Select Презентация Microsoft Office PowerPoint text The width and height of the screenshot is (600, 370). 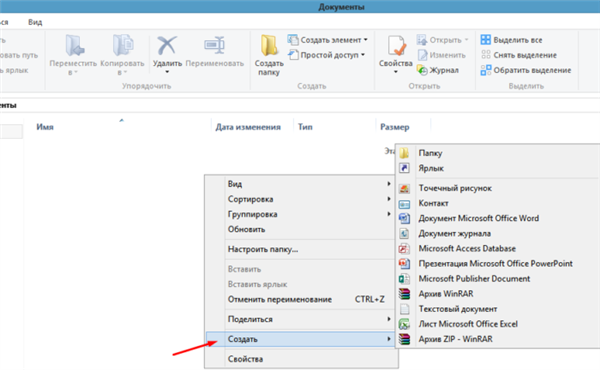496,264
